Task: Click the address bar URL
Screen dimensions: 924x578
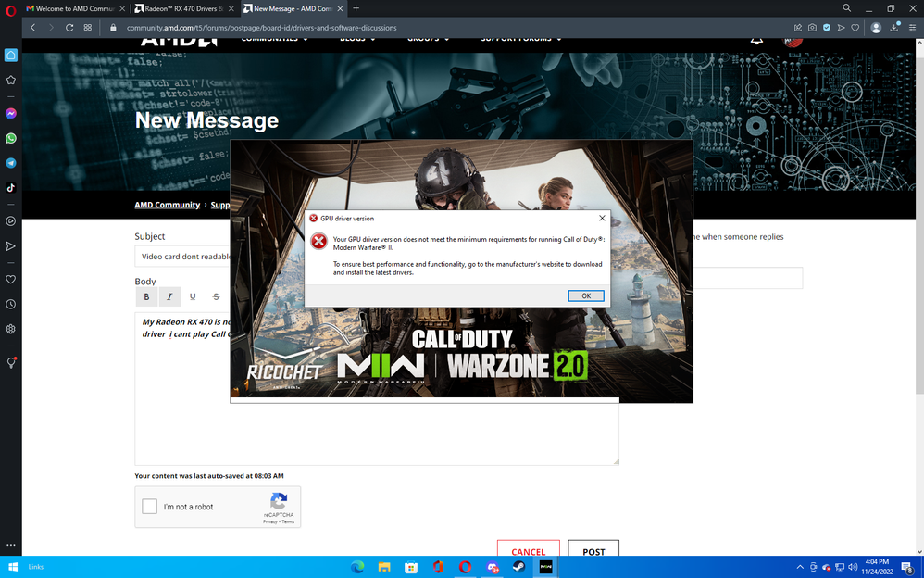Action: click(262, 28)
